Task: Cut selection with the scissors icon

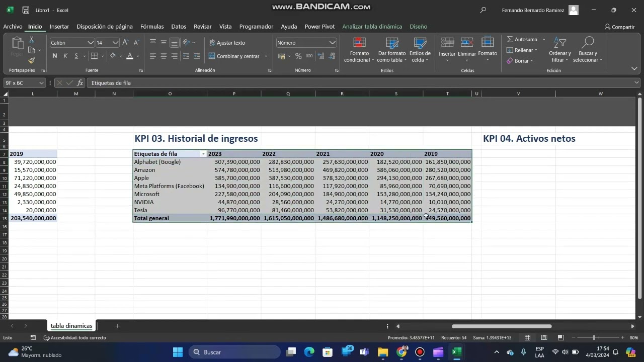Action: pos(32,40)
